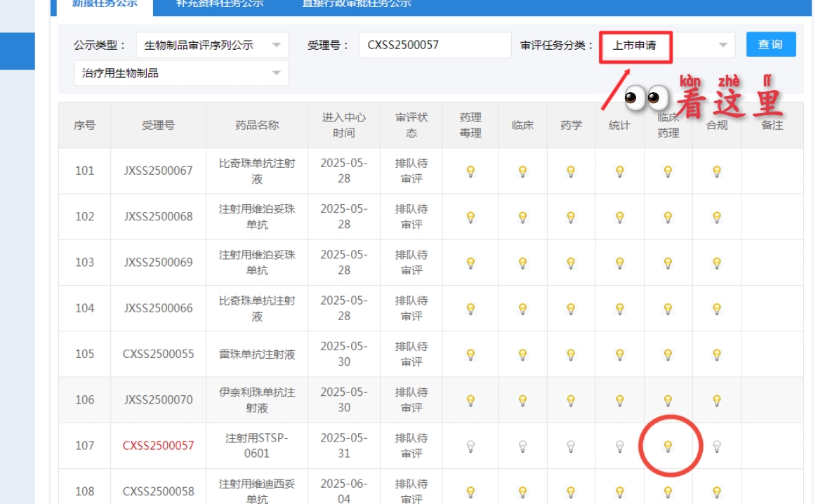Click serial number 106
The image size is (825, 504).
coord(84,400)
